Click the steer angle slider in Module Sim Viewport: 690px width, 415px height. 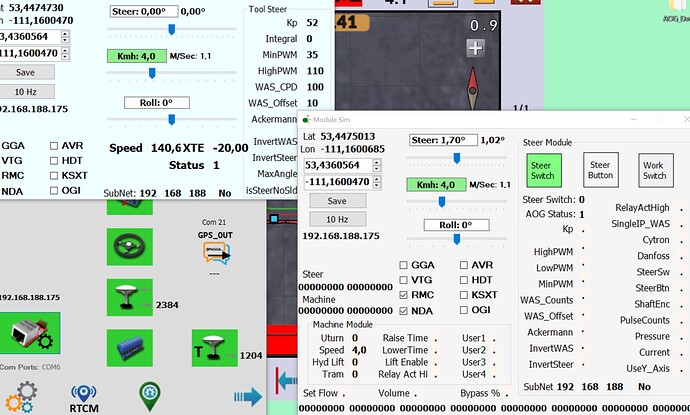pyautogui.click(x=456, y=158)
